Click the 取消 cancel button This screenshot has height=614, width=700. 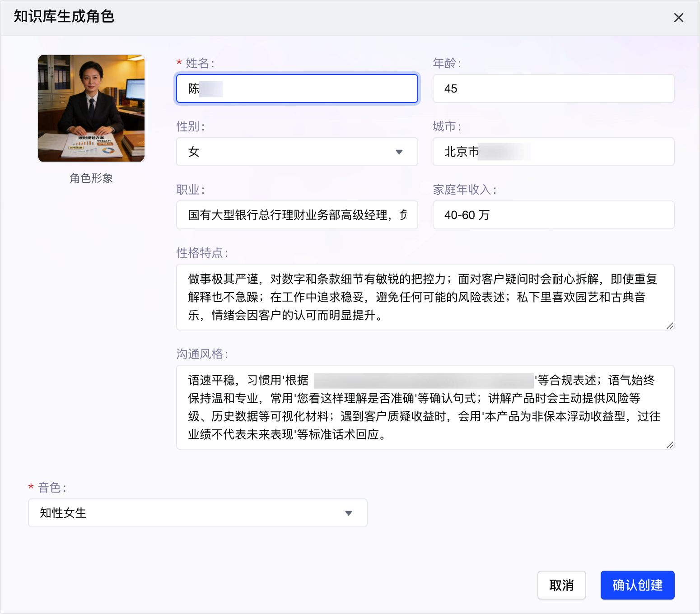click(561, 585)
